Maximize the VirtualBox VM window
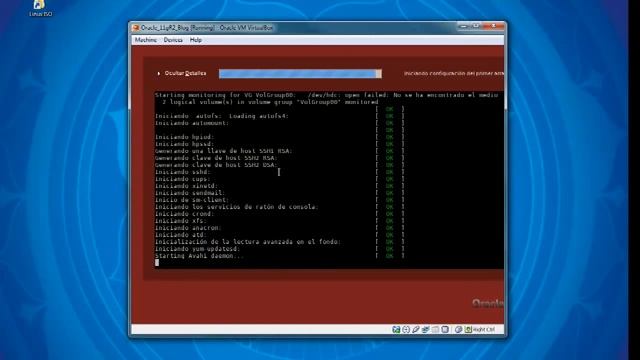Screen dimensions: 640x360 click(476, 26)
